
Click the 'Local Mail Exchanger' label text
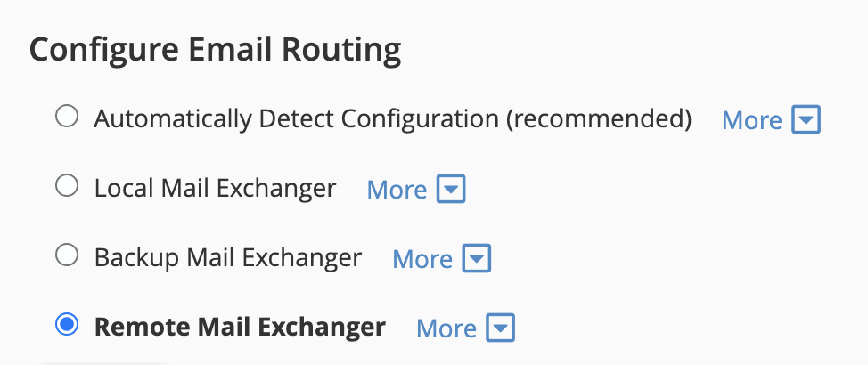(215, 188)
